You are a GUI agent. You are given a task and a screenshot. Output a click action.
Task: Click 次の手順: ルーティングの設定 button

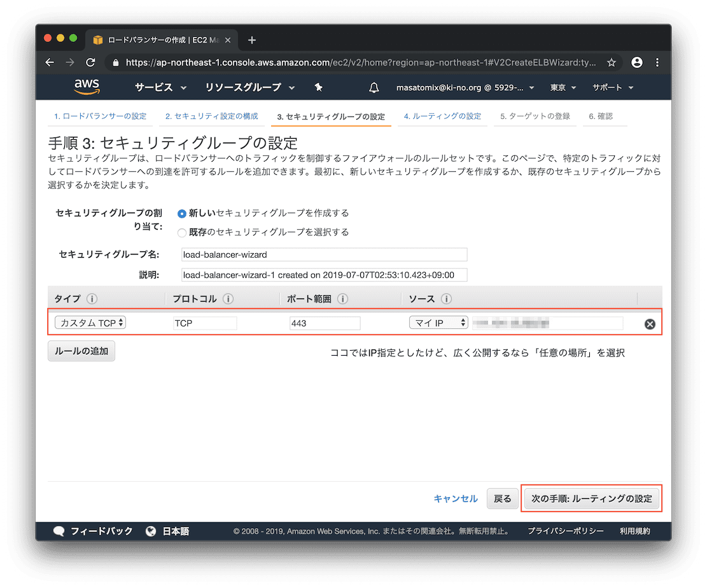(x=592, y=499)
